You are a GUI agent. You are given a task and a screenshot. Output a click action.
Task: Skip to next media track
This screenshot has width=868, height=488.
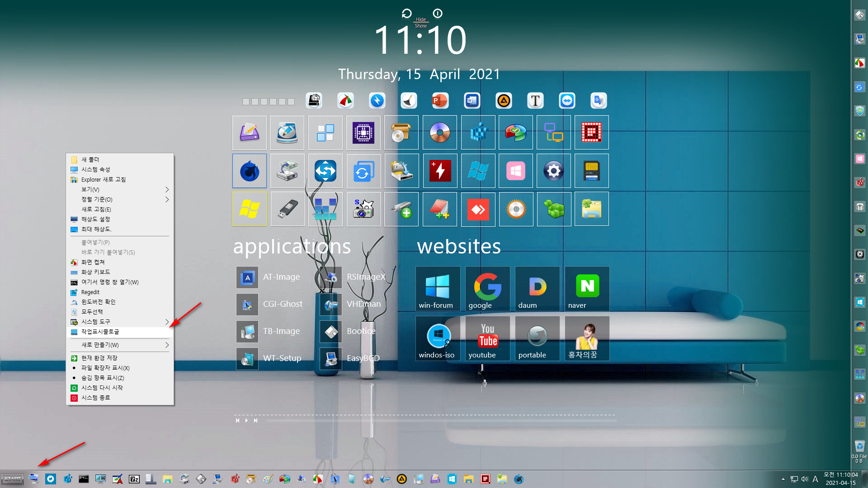pos(255,420)
